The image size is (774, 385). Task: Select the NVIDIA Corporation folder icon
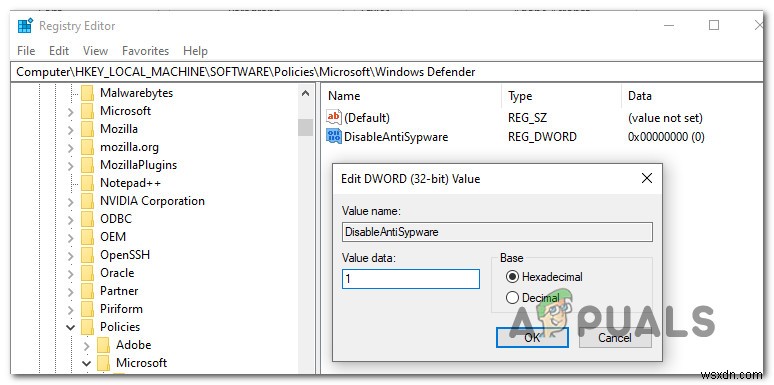pos(87,201)
